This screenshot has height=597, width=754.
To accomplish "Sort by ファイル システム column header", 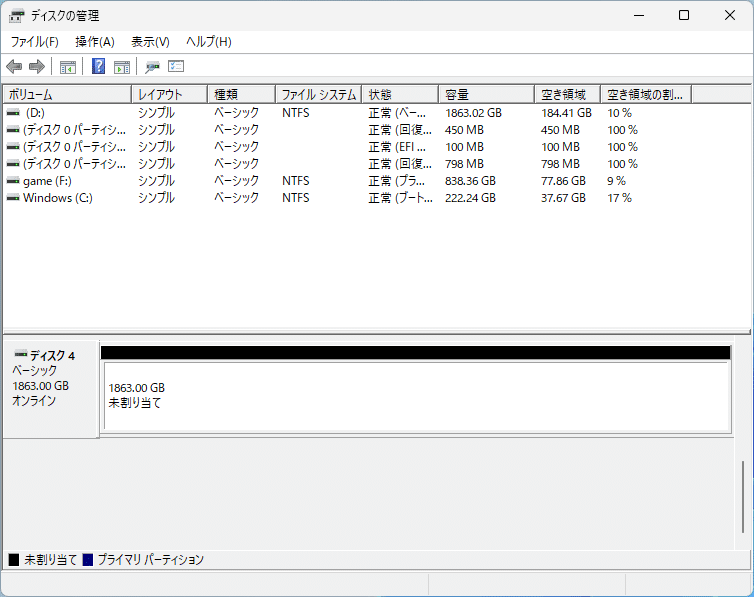I will pos(319,95).
